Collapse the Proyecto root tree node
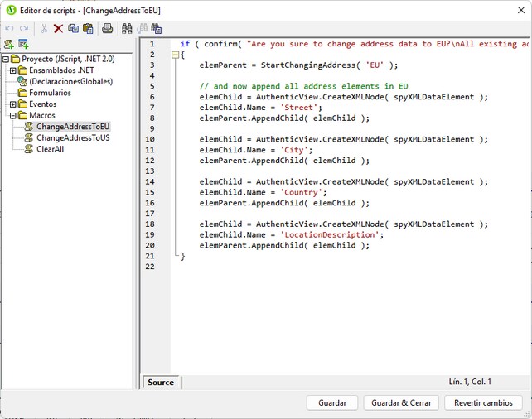Screen dimensions: 532x419 [x=6, y=60]
